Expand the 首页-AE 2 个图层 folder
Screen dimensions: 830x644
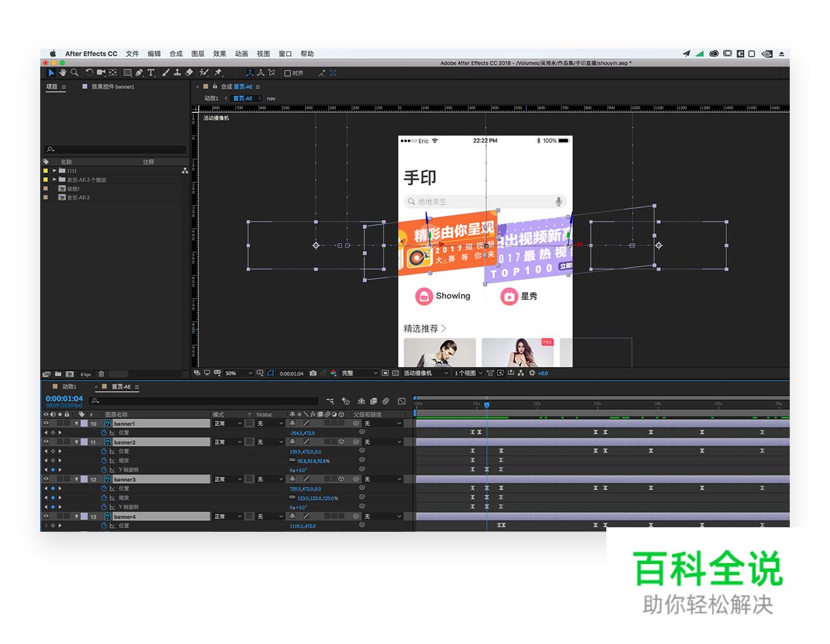click(x=54, y=180)
